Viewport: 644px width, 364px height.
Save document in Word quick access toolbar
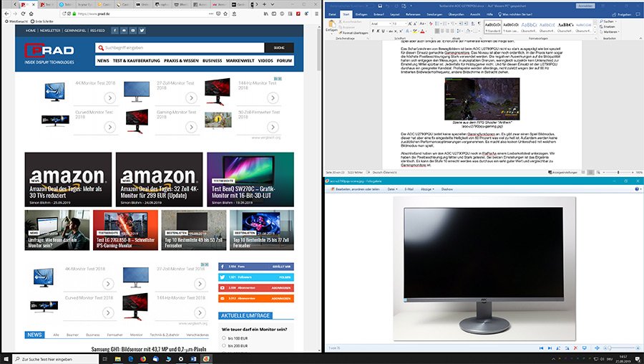(381, 6)
